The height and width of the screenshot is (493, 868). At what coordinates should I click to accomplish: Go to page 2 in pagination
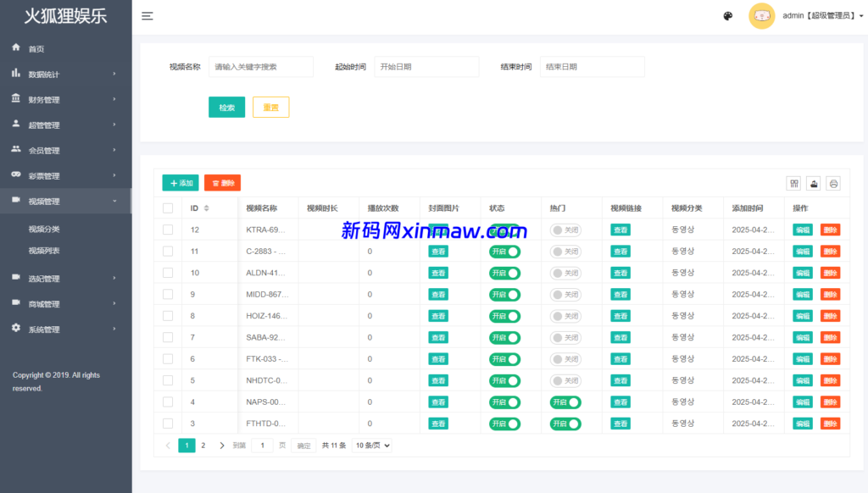click(x=203, y=446)
